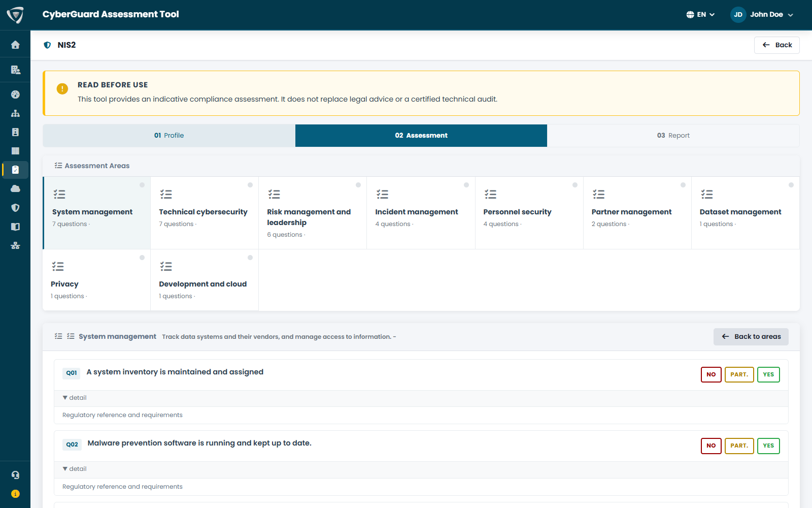812x508 pixels.
Task: Open the building-user company icon in sidebar
Action: point(15,70)
